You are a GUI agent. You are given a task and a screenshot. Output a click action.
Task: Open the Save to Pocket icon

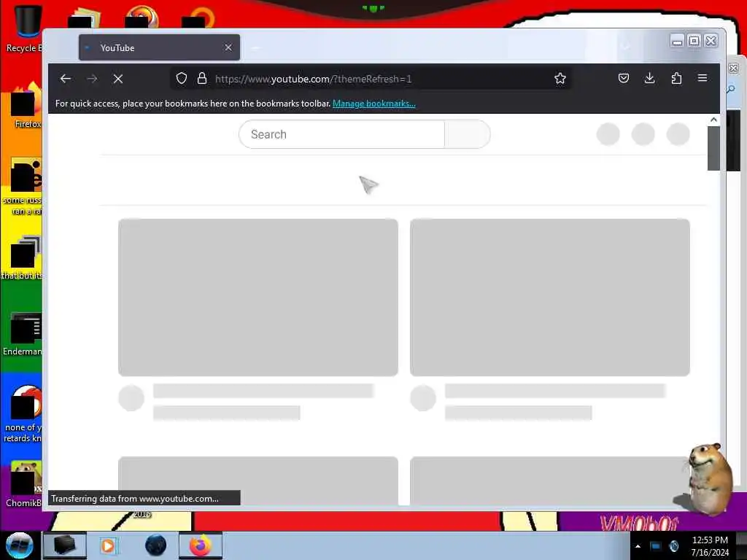point(624,78)
